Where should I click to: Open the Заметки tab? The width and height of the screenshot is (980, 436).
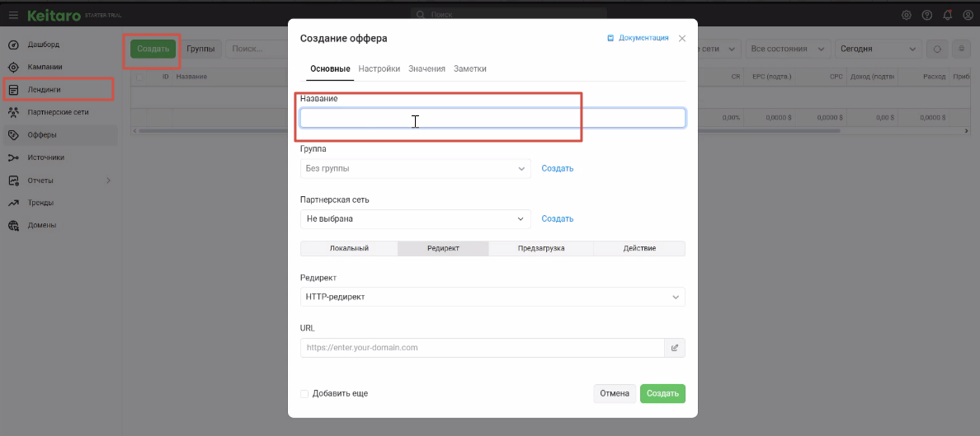pos(470,69)
